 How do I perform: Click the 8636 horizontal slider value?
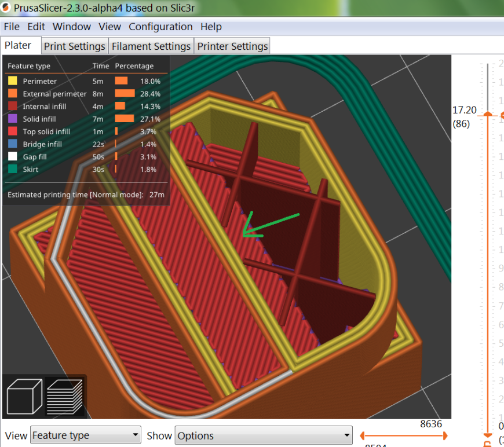coord(431,424)
